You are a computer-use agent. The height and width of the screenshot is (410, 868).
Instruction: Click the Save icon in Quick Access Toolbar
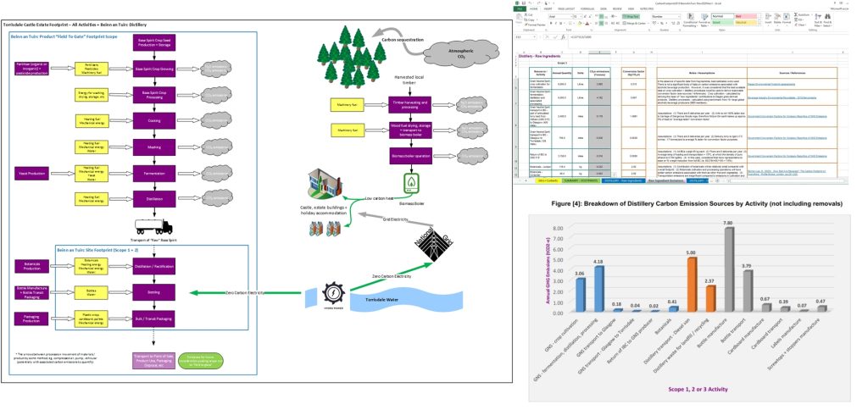524,3
